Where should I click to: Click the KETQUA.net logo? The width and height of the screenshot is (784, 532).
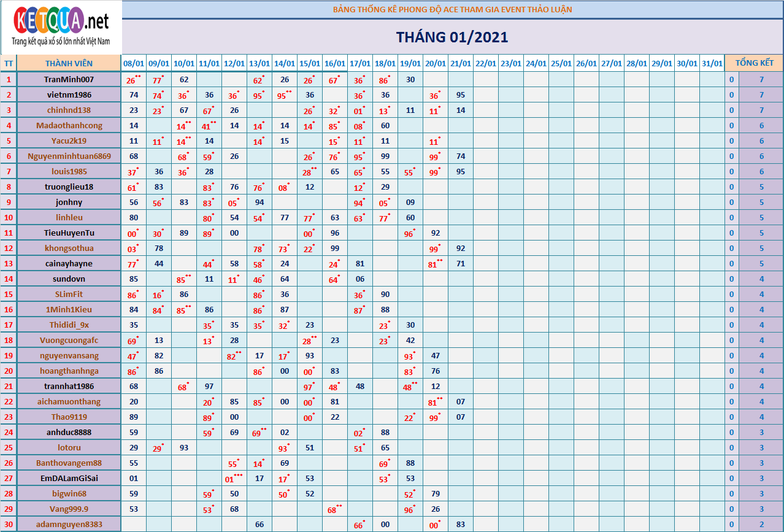(x=61, y=27)
